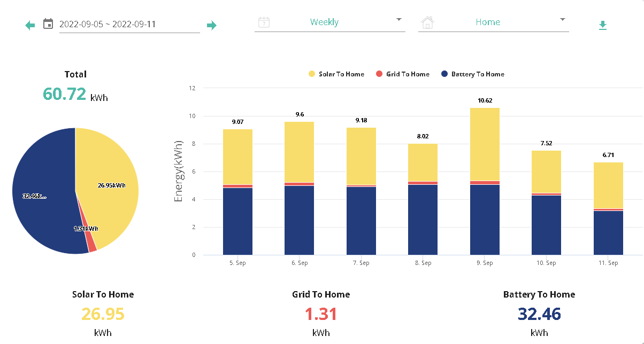644x344 pixels.
Task: Click the date range field 2022-09-05 ~ 2022-09-11
Action: tap(129, 24)
